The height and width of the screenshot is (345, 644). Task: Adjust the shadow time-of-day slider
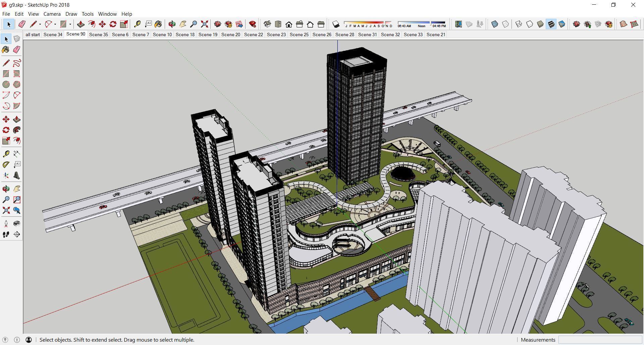pos(422,24)
